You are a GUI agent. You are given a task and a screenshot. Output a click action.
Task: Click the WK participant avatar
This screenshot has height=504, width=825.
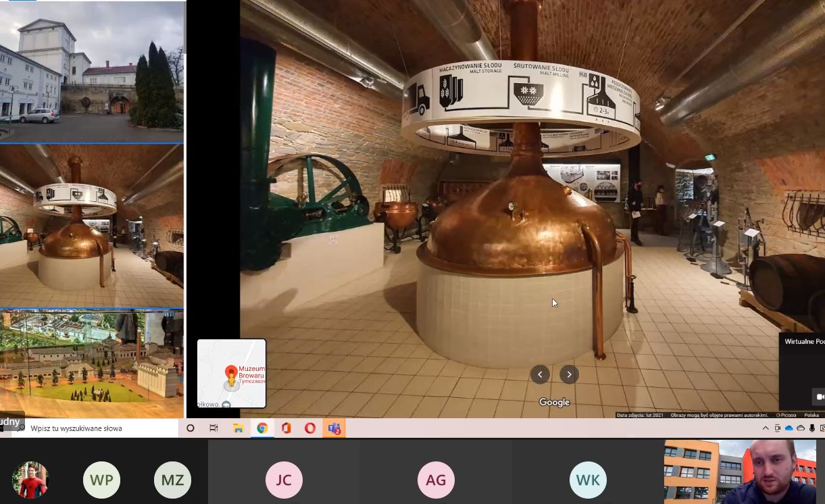point(588,480)
